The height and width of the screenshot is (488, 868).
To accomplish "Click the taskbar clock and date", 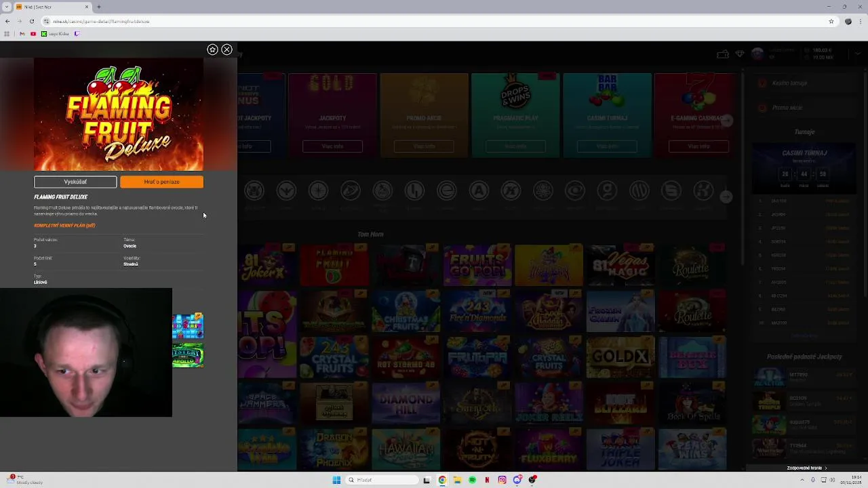I will (x=850, y=480).
